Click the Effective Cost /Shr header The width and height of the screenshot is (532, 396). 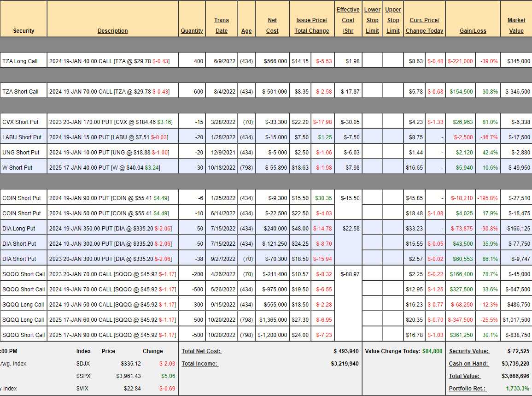pyautogui.click(x=348, y=20)
